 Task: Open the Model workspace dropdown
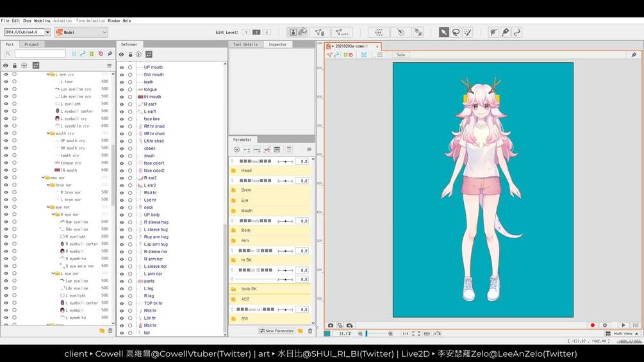81,32
